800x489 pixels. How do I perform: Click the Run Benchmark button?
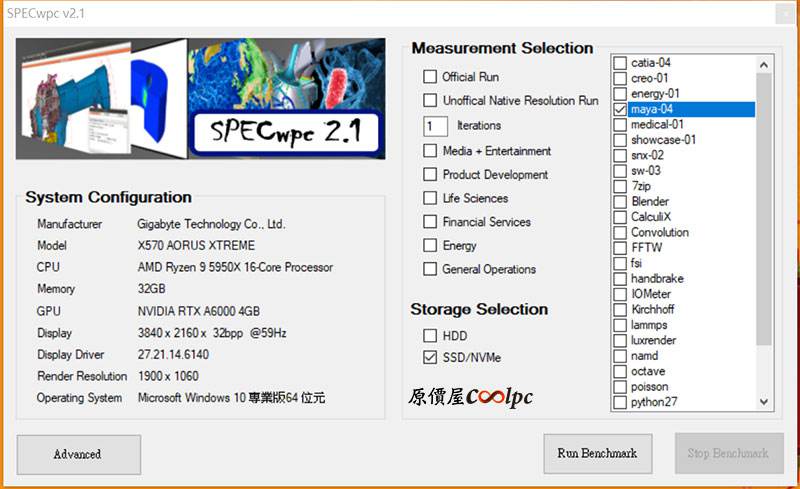click(597, 454)
